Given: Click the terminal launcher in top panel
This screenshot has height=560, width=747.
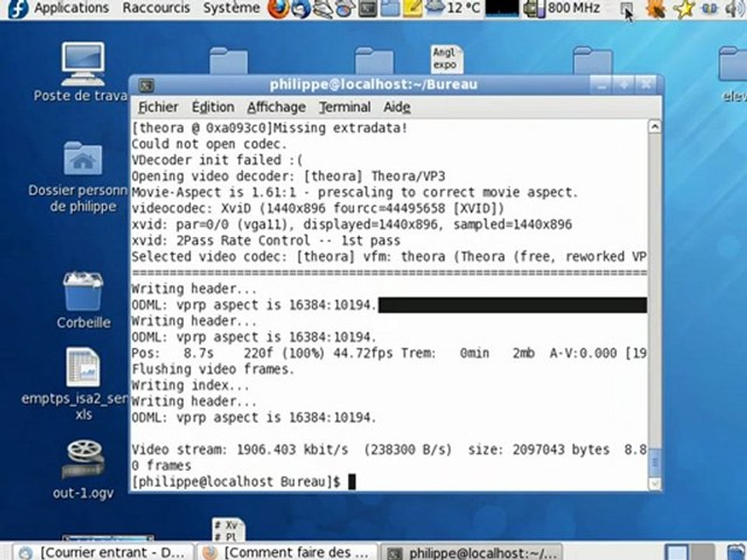Looking at the screenshot, I should coord(368,9).
